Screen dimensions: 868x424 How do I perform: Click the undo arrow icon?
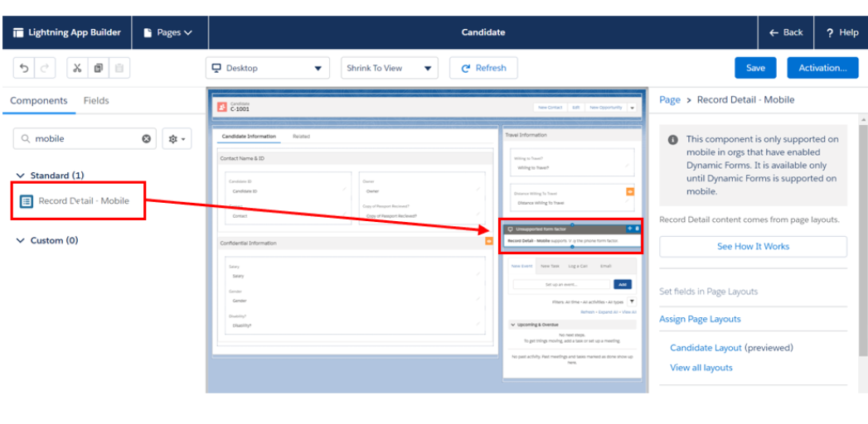coord(24,68)
